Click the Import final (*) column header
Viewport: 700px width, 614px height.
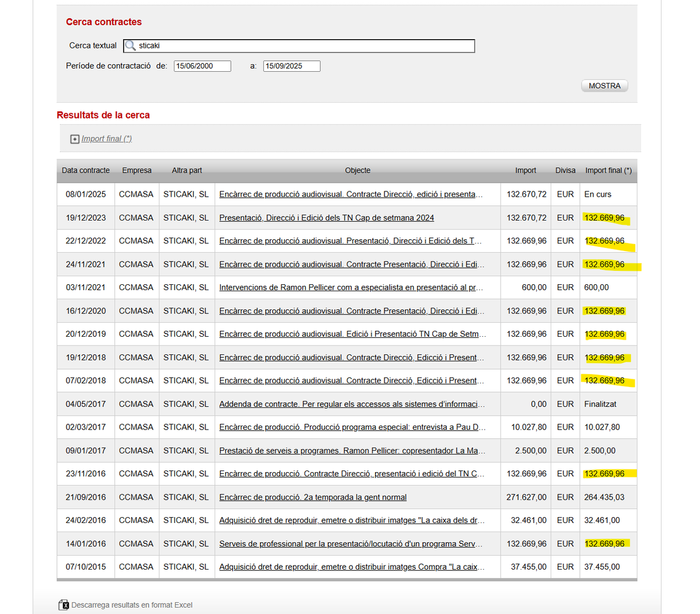click(608, 170)
